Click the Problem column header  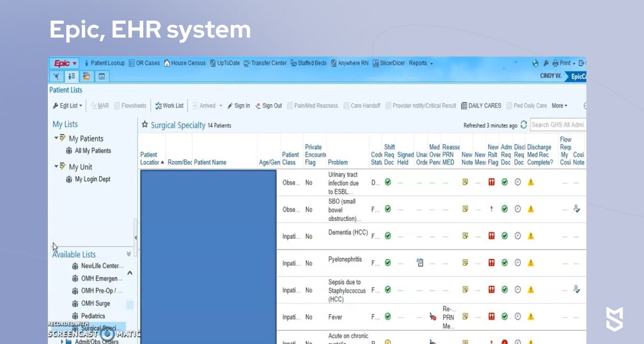(338, 162)
